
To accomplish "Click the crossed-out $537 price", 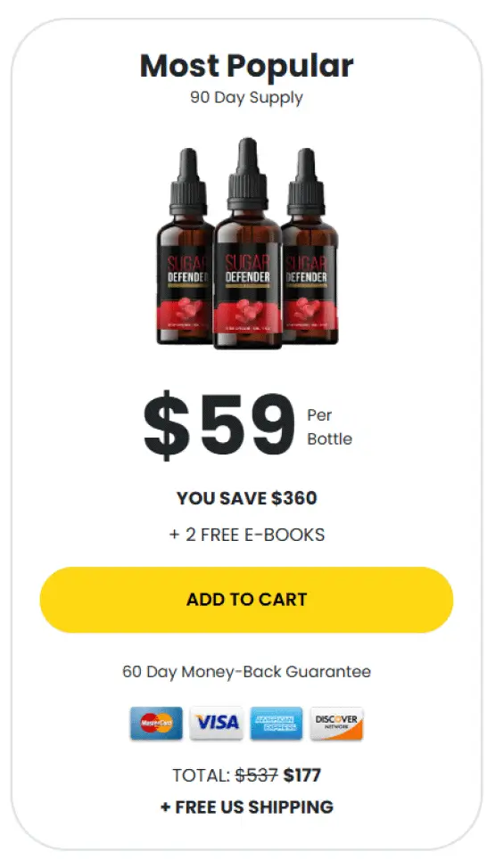I will tap(257, 775).
